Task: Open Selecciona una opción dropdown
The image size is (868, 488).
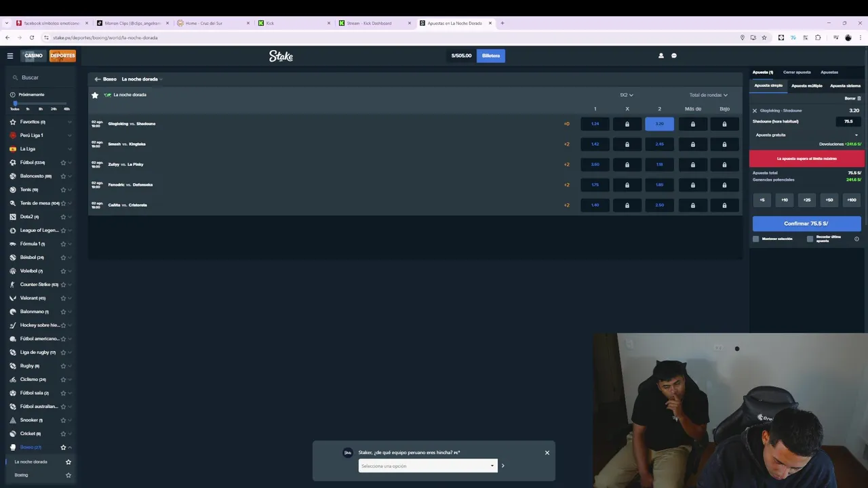Action: click(428, 466)
